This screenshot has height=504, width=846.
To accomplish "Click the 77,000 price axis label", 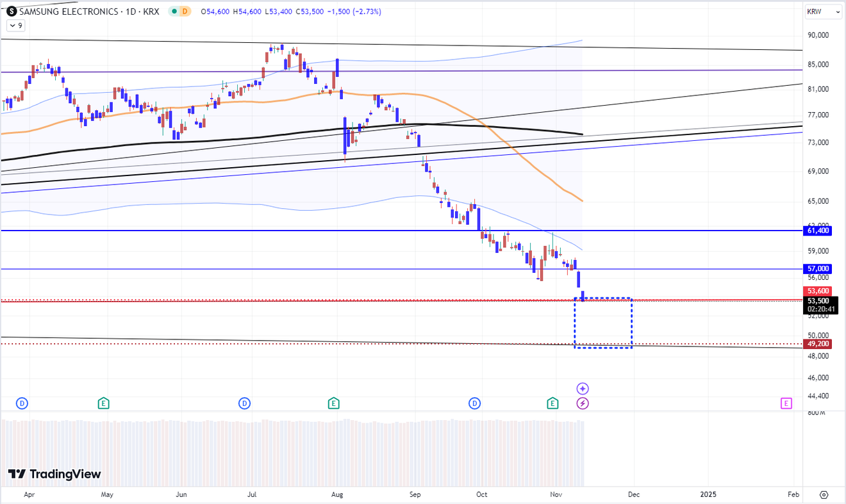I will point(818,115).
